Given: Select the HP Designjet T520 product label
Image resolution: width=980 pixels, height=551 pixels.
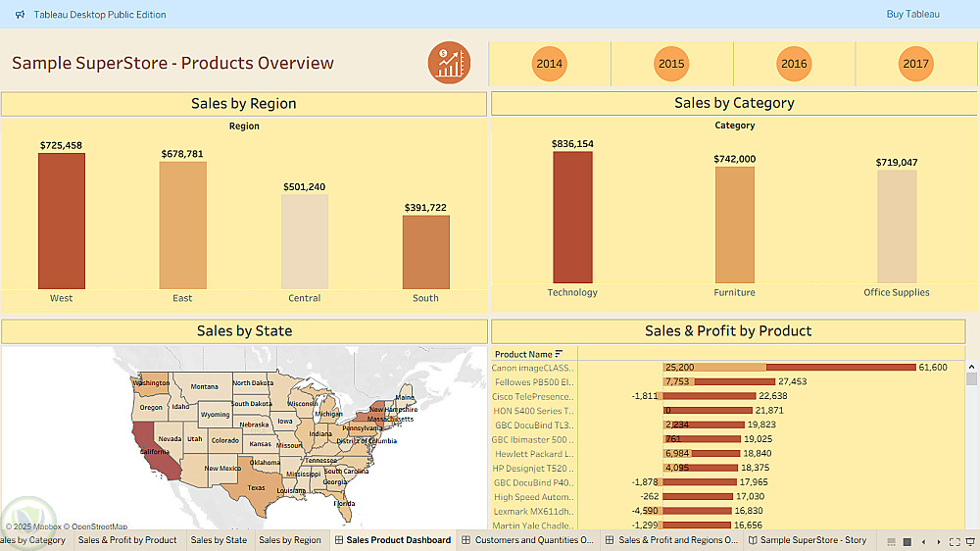Looking at the screenshot, I should [532, 469].
